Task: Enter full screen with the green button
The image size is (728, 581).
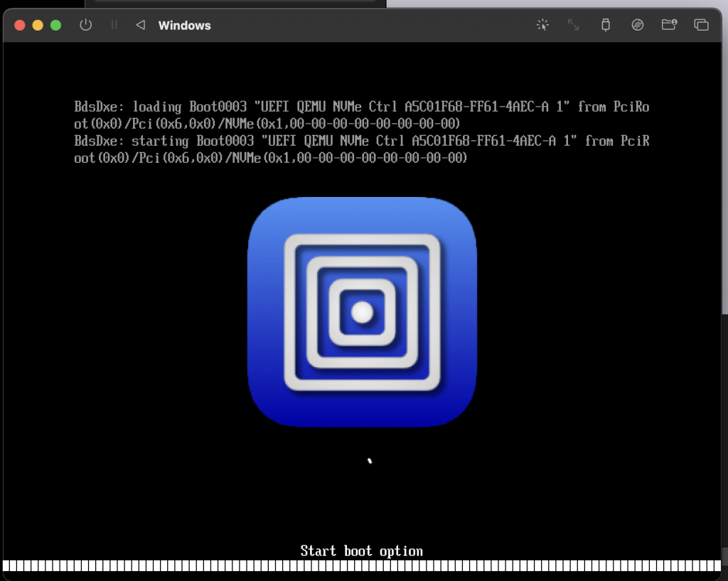Action: pos(55,25)
